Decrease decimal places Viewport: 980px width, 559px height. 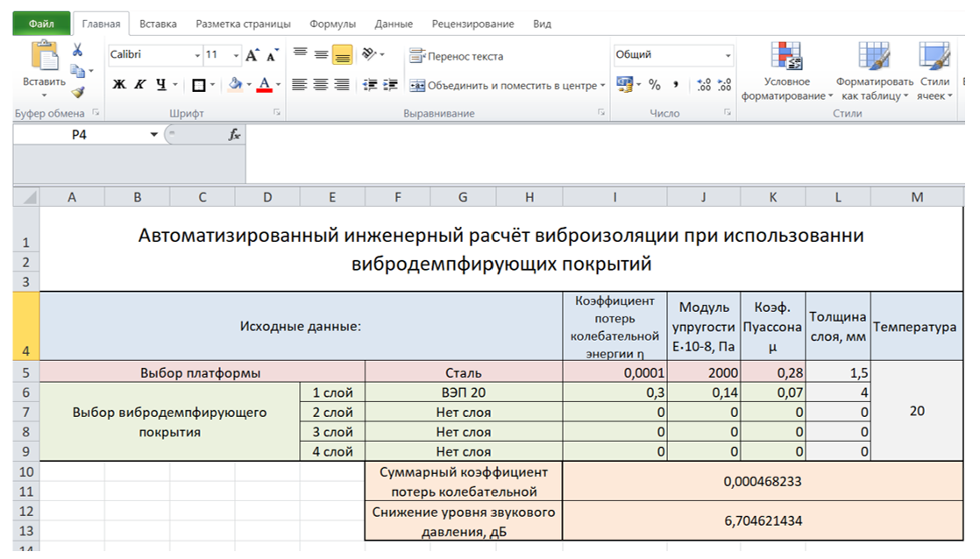[x=724, y=85]
